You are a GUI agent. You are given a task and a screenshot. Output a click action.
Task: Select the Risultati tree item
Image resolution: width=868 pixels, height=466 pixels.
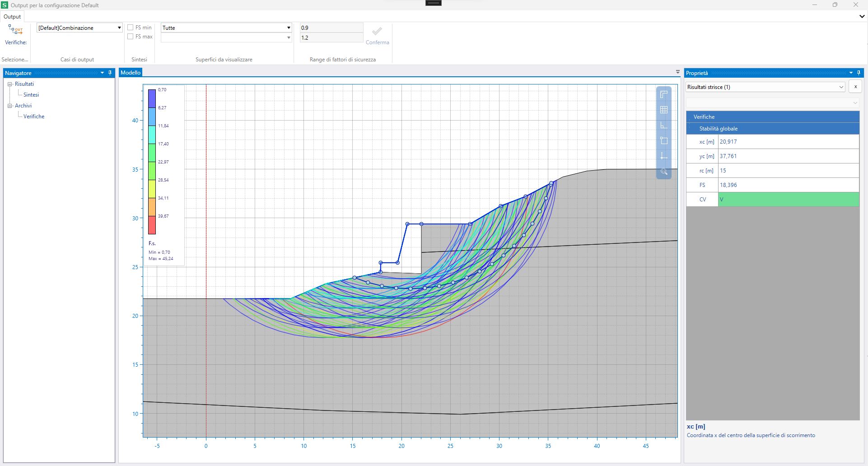pos(24,84)
